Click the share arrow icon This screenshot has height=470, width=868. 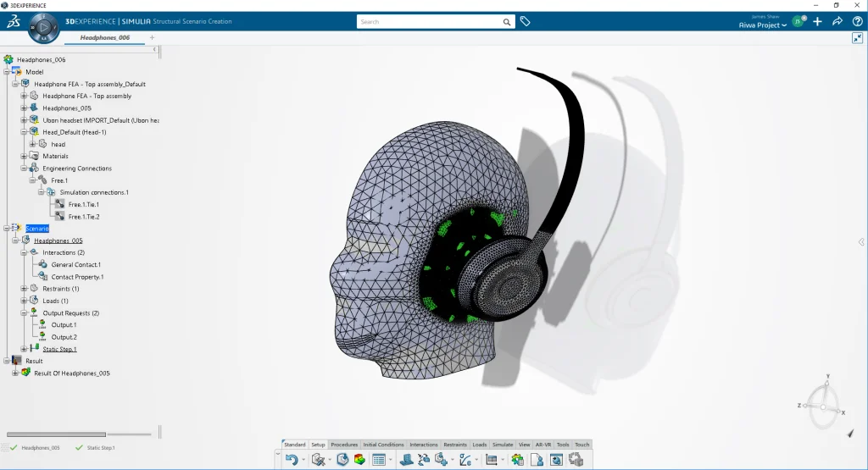point(837,21)
